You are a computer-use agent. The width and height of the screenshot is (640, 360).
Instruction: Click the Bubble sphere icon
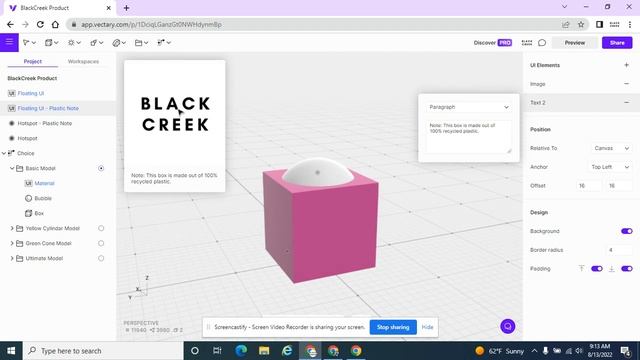pos(28,198)
